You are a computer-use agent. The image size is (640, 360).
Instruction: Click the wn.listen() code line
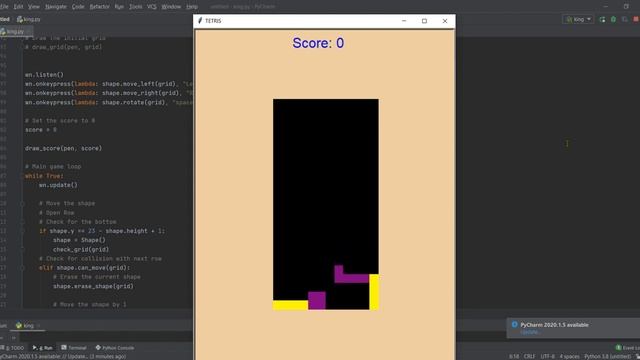(44, 75)
